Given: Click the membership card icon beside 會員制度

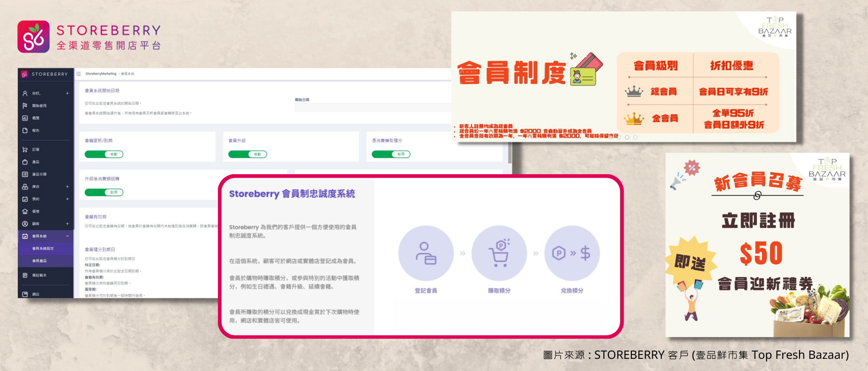Looking at the screenshot, I should pyautogui.click(x=586, y=70).
